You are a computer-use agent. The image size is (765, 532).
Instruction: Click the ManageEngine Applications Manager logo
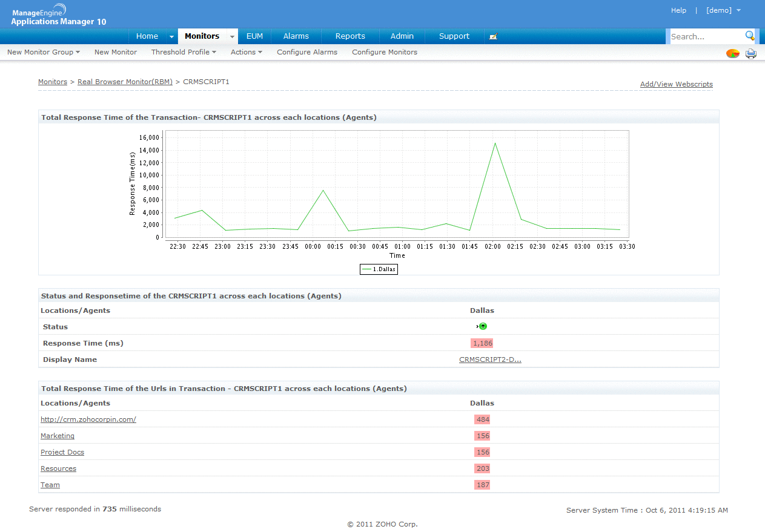pyautogui.click(x=58, y=15)
